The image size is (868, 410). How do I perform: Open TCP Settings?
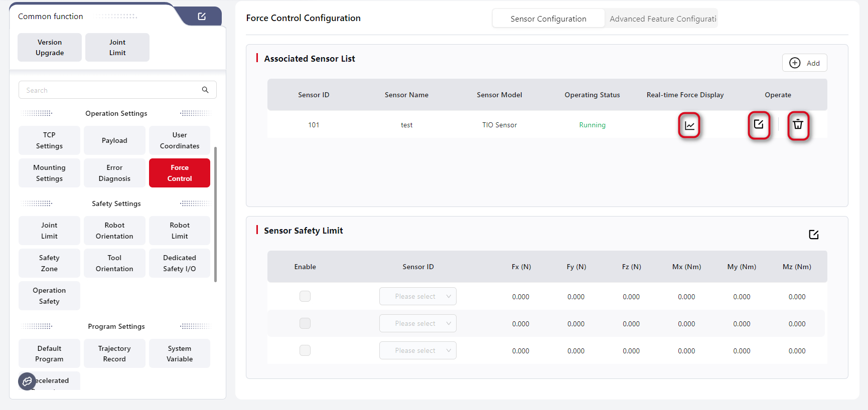(x=49, y=140)
